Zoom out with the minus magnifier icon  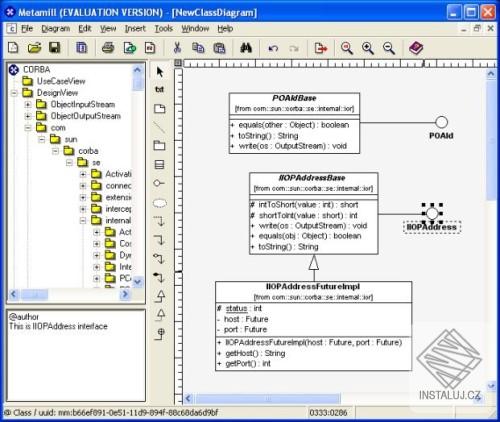389,48
